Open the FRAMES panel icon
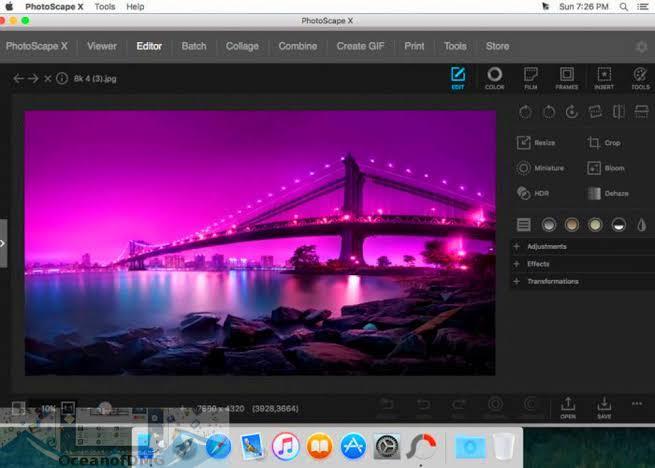 567,78
